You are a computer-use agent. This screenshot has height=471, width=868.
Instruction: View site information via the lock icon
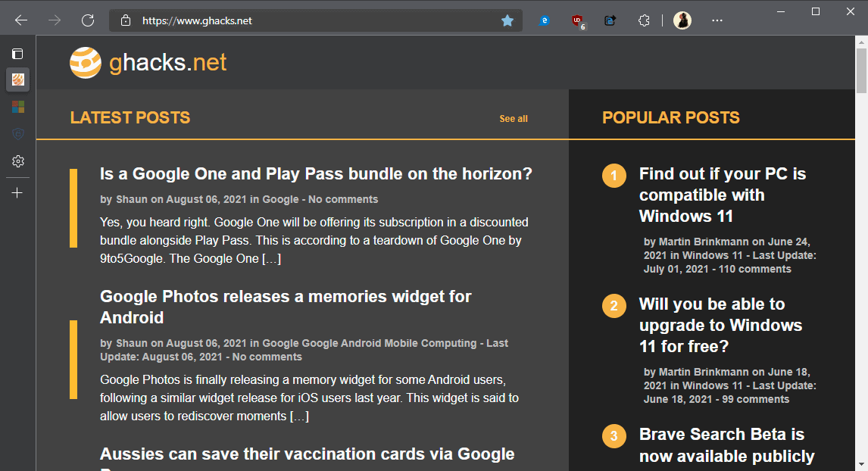click(x=126, y=20)
